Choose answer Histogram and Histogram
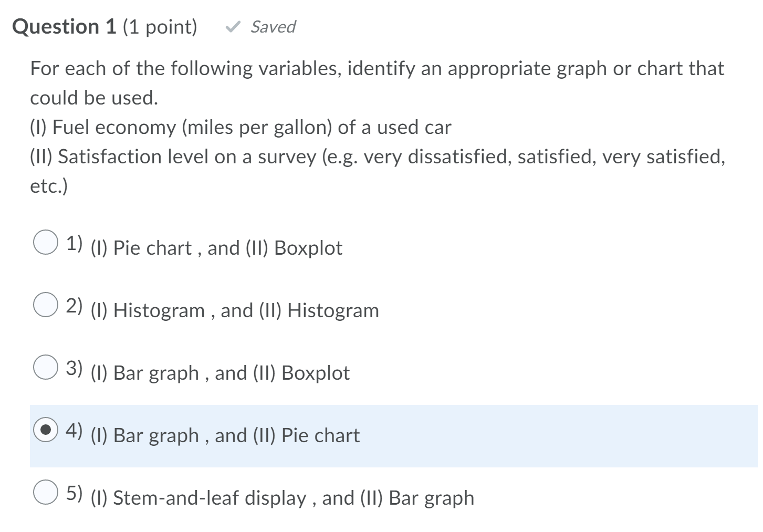The height and width of the screenshot is (532, 763). (234, 310)
